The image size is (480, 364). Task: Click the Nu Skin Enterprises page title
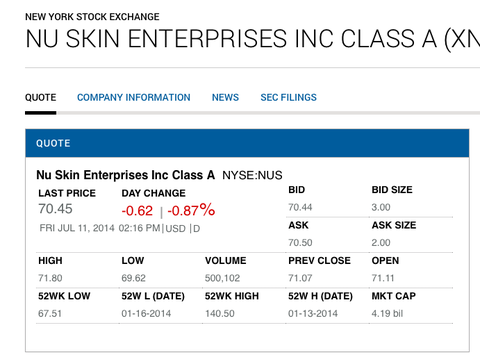(252, 39)
